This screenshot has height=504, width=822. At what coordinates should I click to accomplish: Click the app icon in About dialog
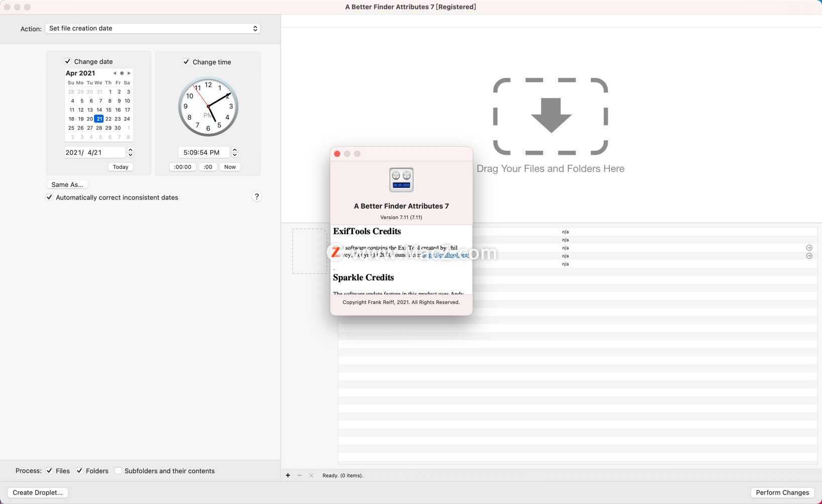[401, 180]
